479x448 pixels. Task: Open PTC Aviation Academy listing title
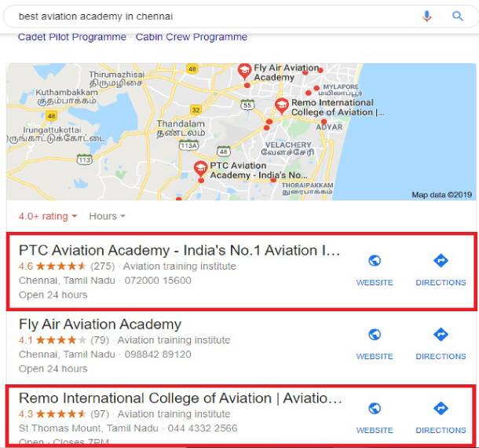pyautogui.click(x=180, y=250)
